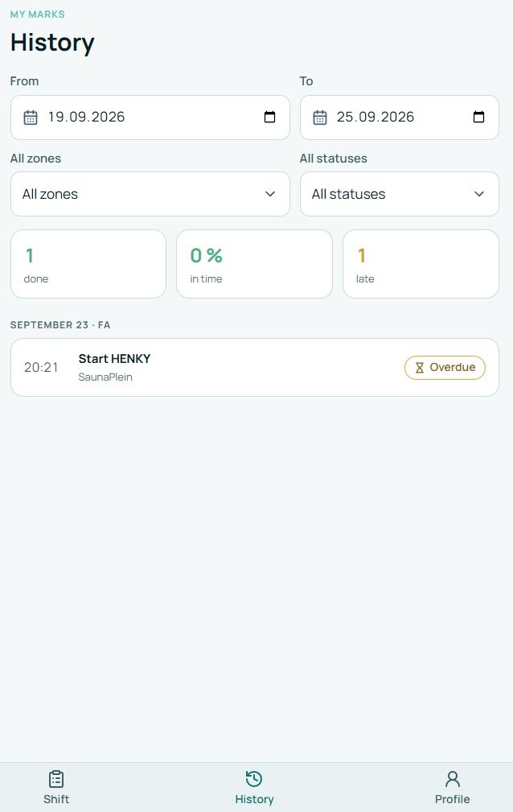Click calendar icon left of 25.09.2026
Viewport: 513px width, 812px height.
coord(320,117)
